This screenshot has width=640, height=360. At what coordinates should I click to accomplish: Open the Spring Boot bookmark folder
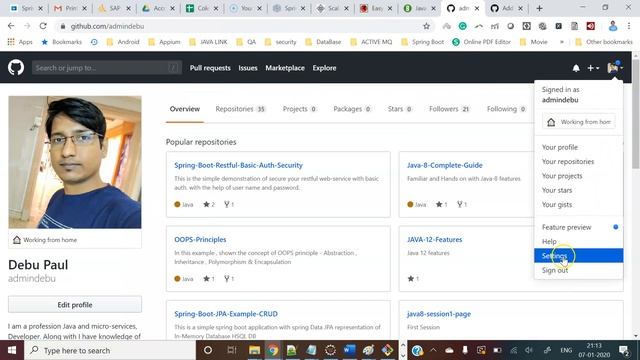(x=423, y=42)
